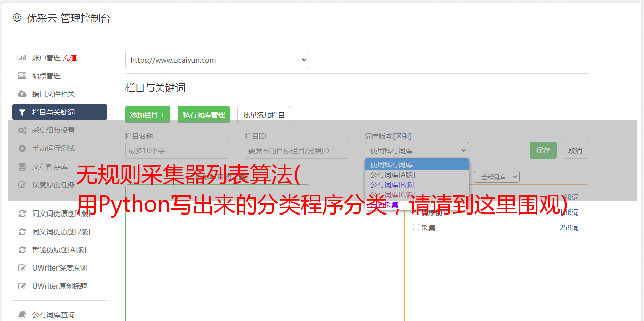Viewport: 644px width, 321px height.
Task: Click the server icon next to 站点管理
Action: click(22, 76)
